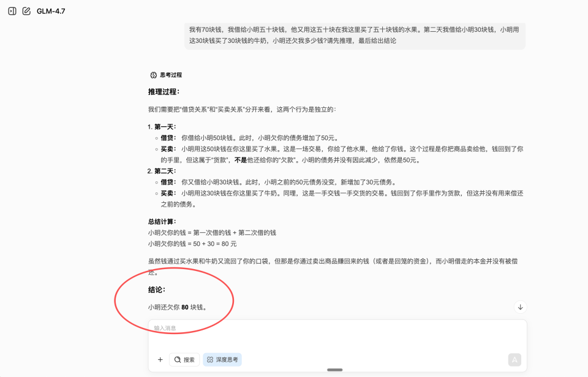This screenshot has width=588, height=377.
Task: Turn off the highlighted deep-think chip
Action: (x=222, y=359)
